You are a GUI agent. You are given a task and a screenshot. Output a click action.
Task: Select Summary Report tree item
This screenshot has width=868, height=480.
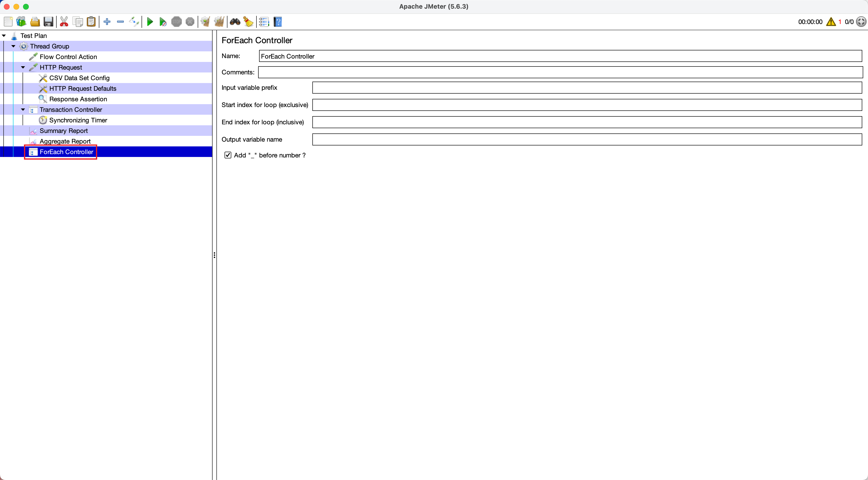point(64,131)
